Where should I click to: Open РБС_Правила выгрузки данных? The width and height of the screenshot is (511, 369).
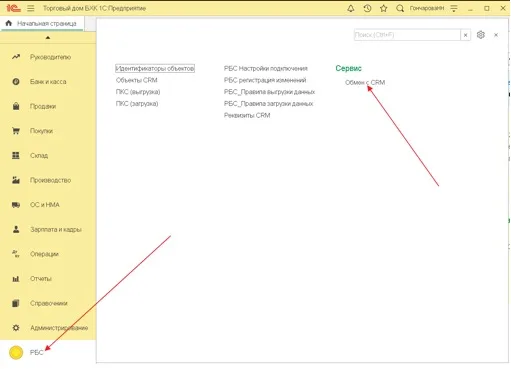269,92
